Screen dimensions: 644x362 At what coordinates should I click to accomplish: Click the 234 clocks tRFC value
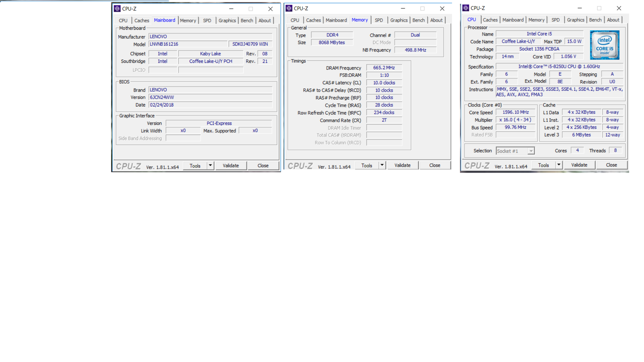coord(384,113)
